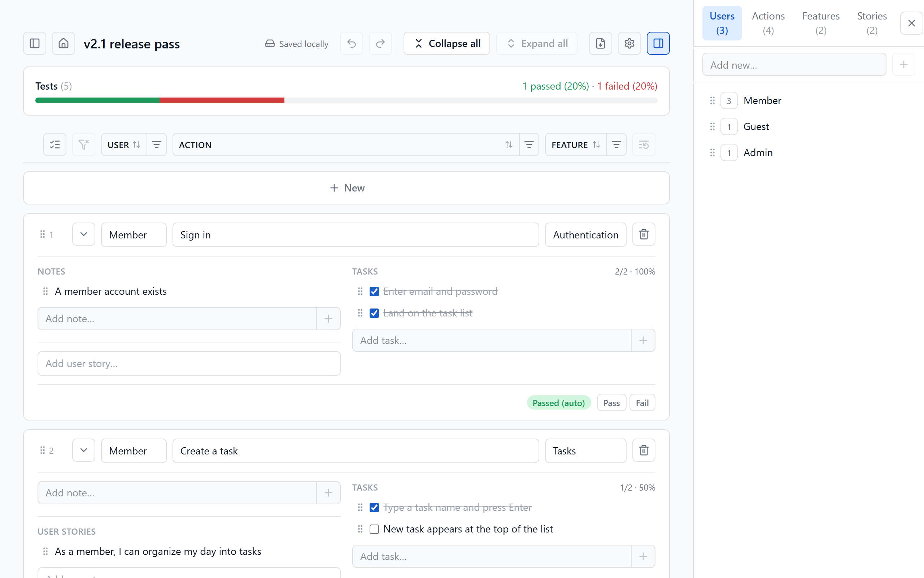The height and width of the screenshot is (578, 924).
Task: Go to home via house icon
Action: (64, 44)
